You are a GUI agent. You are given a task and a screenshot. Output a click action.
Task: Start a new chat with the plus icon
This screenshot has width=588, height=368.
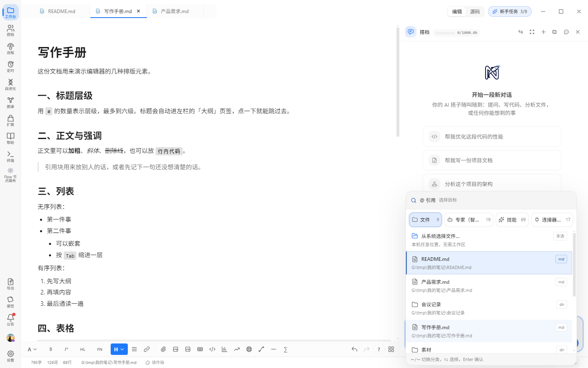[543, 32]
